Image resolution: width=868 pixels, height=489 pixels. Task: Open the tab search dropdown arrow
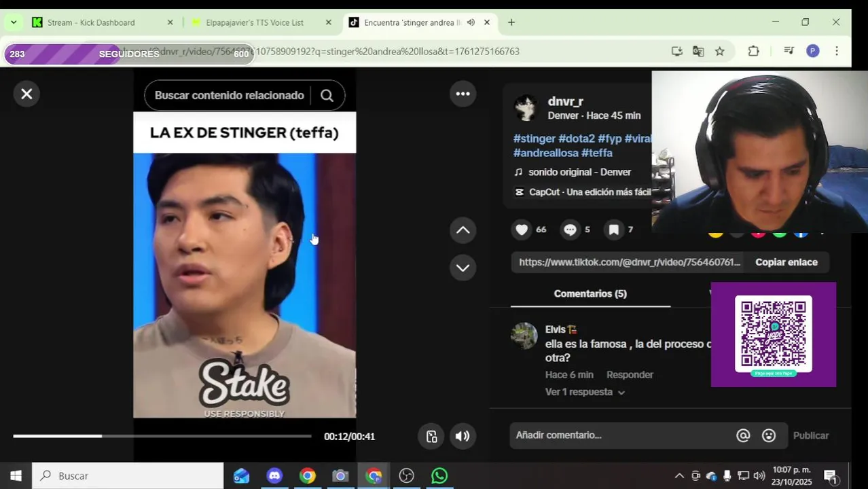[x=14, y=22]
